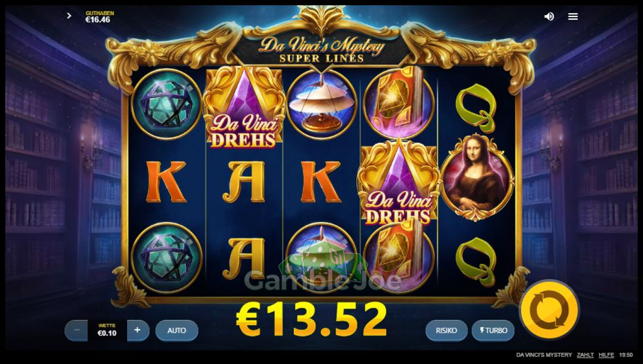This screenshot has width=643, height=364.
Task: Click the Mona Lisa symbol
Action: point(477,178)
